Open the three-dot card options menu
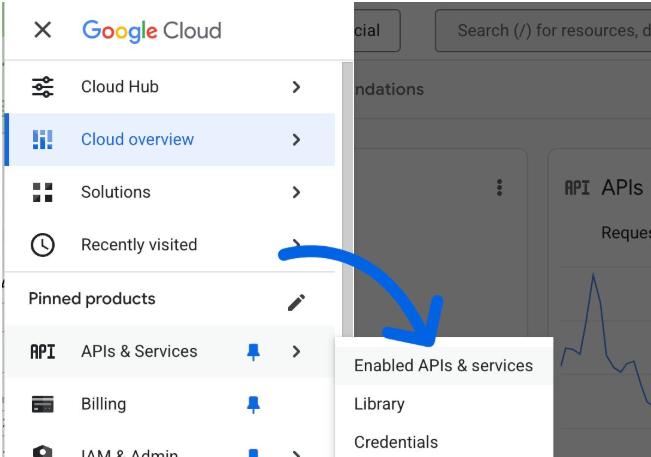This screenshot has height=457, width=651. coord(499,188)
